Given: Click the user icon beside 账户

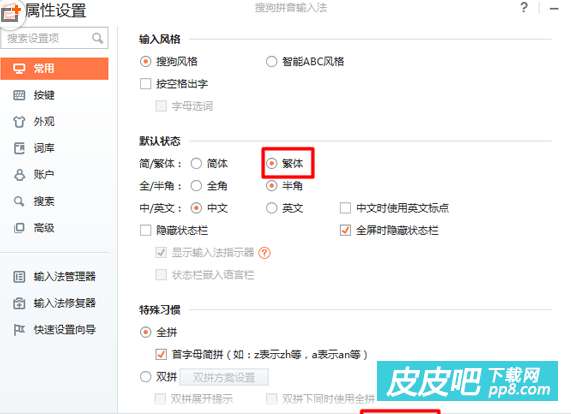Looking at the screenshot, I should pyautogui.click(x=19, y=175).
